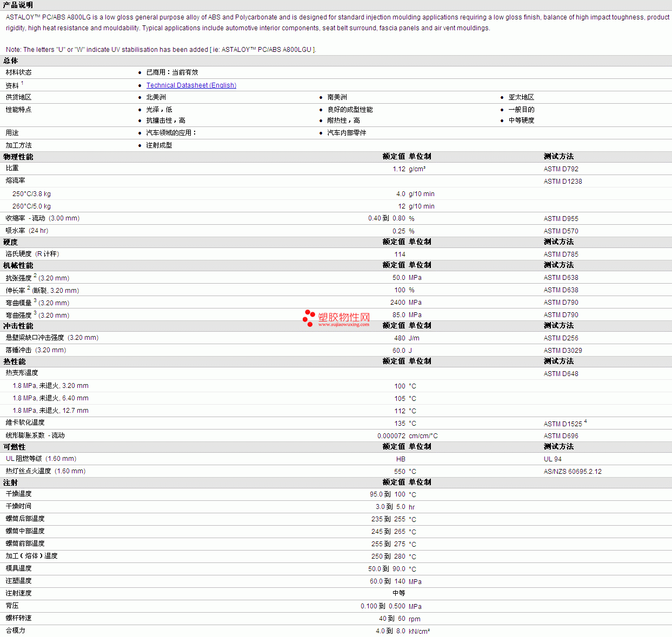This screenshot has width=672, height=637.
Task: Select the 1.12 specific gravity value
Action: click(399, 169)
